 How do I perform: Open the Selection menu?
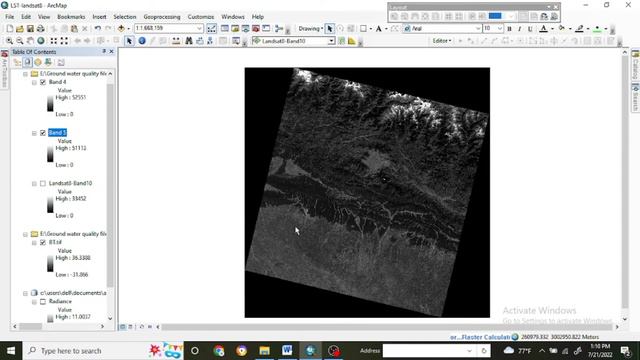[124, 17]
